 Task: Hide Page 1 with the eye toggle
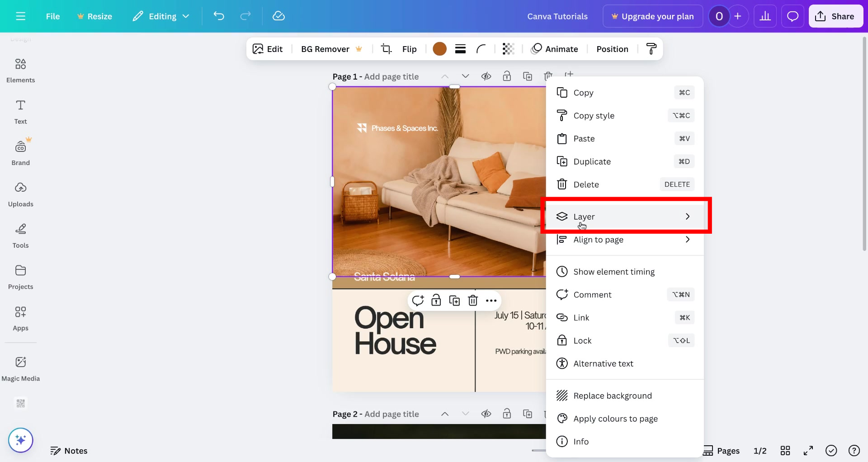[x=486, y=76]
